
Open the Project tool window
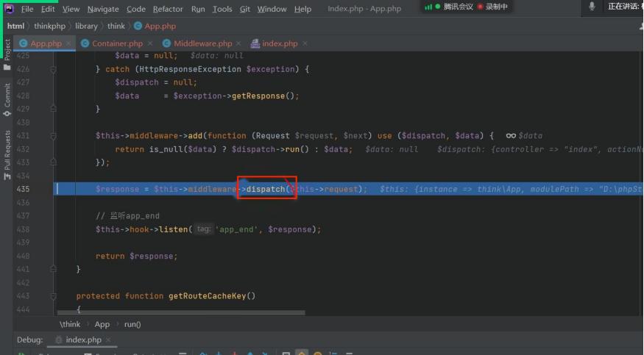(7, 54)
